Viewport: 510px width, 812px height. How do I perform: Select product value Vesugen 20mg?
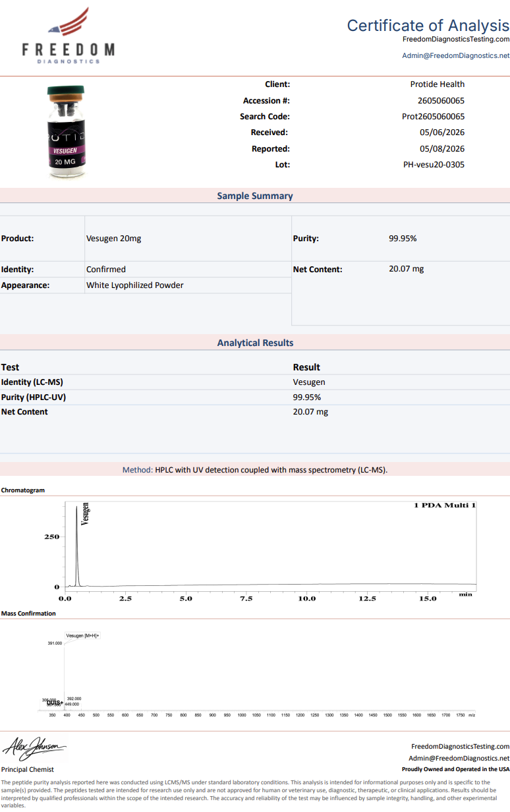click(114, 239)
